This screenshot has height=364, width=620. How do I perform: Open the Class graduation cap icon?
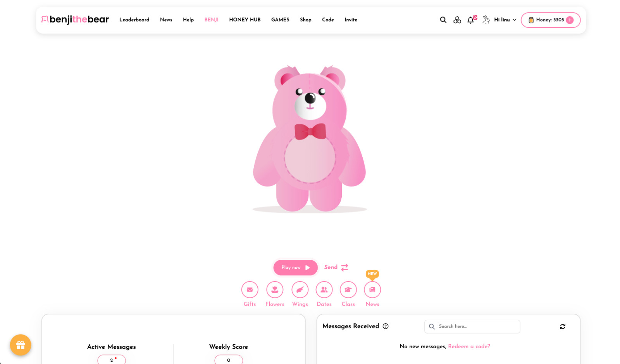tap(348, 290)
